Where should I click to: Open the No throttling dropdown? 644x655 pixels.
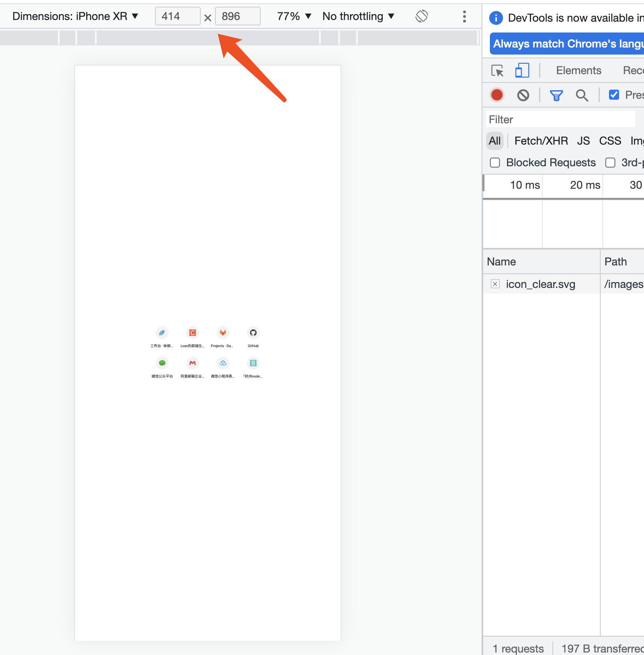(358, 16)
